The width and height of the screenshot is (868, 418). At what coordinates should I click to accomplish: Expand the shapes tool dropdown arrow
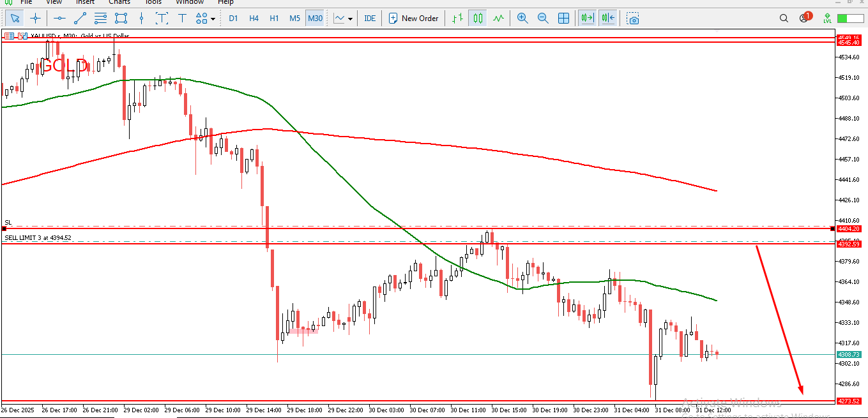[213, 19]
